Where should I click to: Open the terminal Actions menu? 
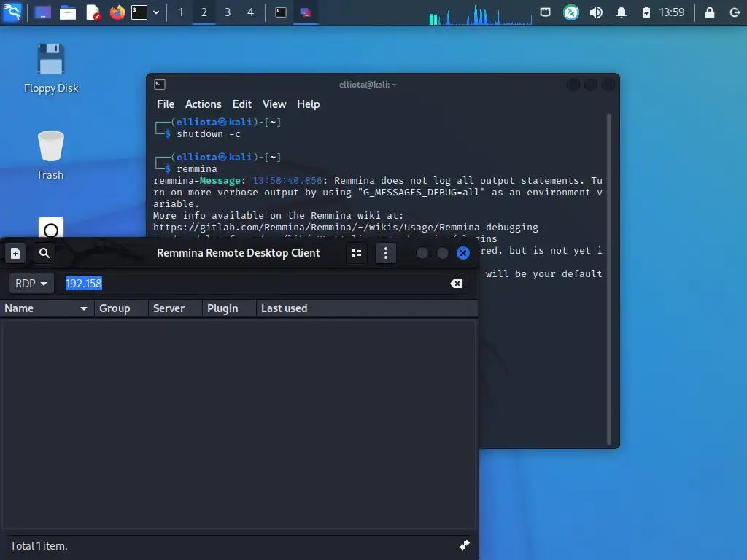204,104
